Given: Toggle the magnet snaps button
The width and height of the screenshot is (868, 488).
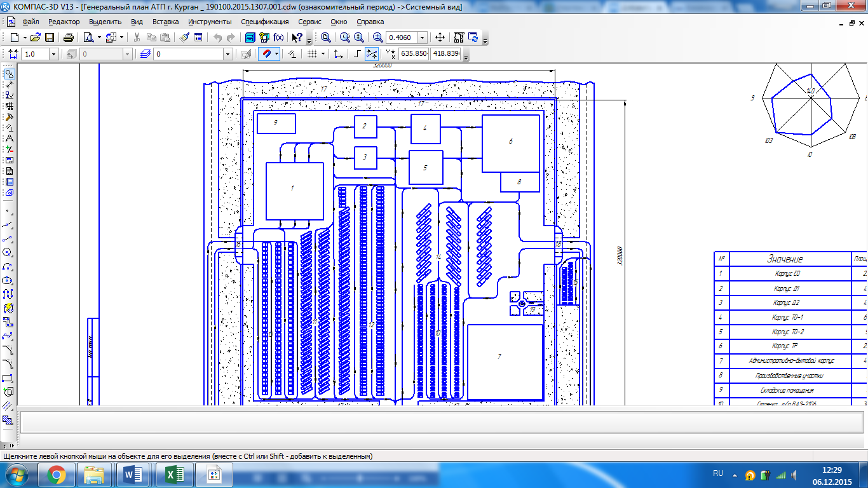Looking at the screenshot, I should pos(266,54).
